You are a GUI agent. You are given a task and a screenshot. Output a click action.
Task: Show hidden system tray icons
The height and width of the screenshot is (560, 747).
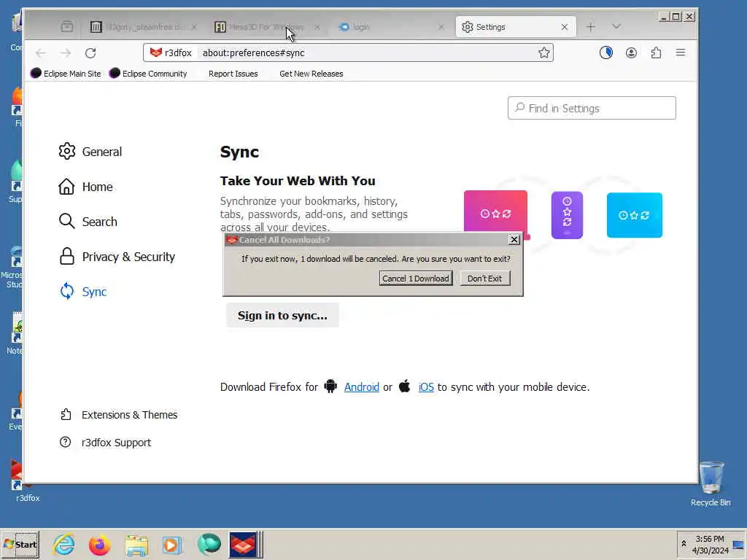pos(684,544)
